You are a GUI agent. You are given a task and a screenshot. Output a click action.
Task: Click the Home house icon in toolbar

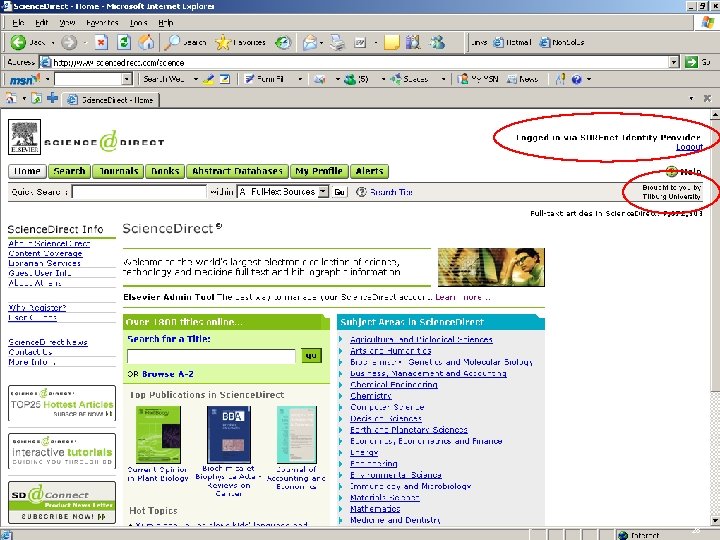pos(146,42)
